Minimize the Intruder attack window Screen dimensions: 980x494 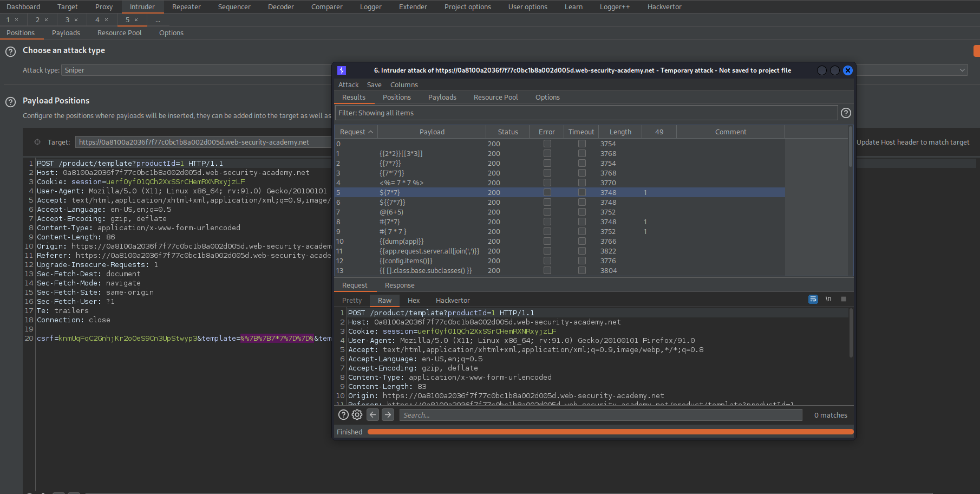pos(822,70)
